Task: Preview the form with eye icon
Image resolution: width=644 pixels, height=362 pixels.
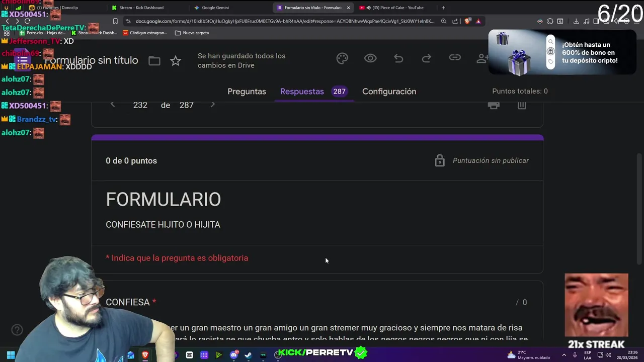Action: pyautogui.click(x=370, y=58)
